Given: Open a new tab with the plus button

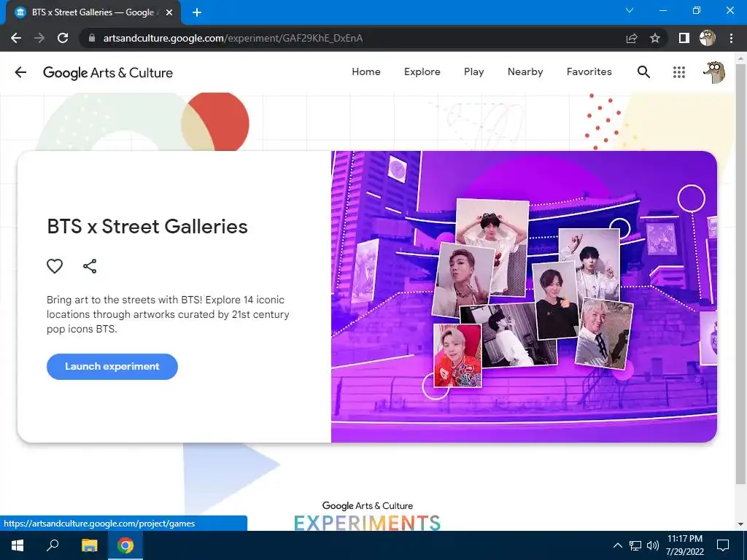Looking at the screenshot, I should [x=197, y=12].
